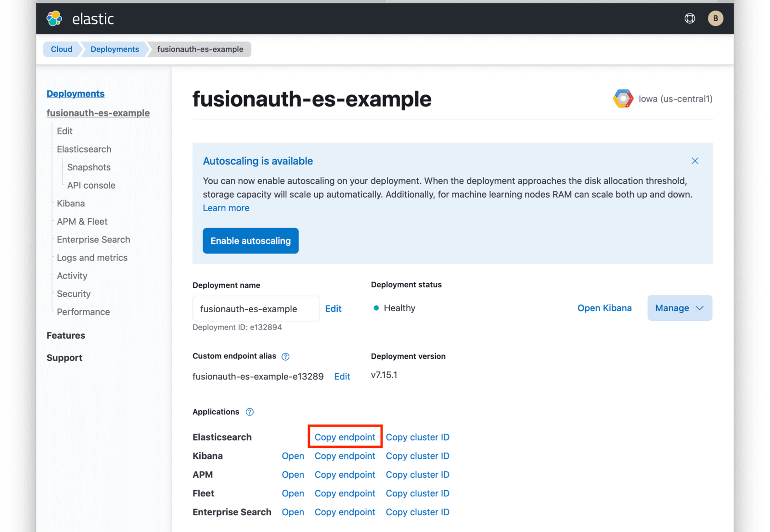
Task: Click the Elastic logo icon
Action: click(54, 18)
